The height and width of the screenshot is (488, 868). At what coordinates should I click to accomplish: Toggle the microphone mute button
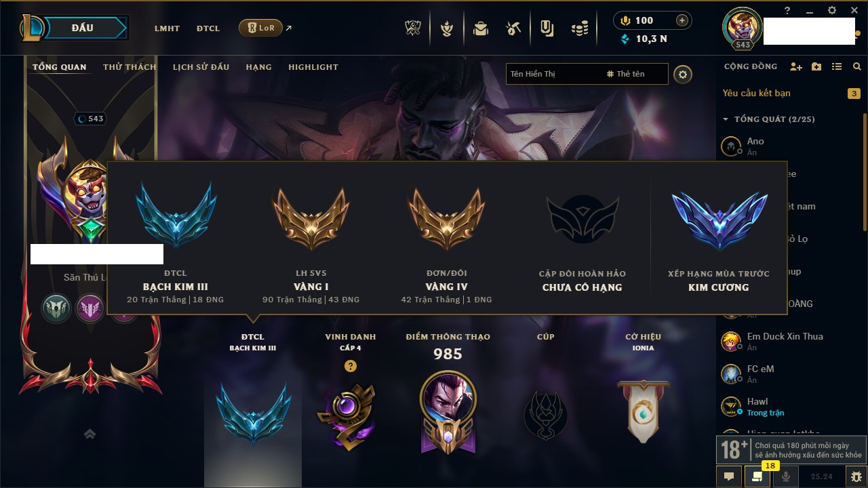[x=786, y=476]
